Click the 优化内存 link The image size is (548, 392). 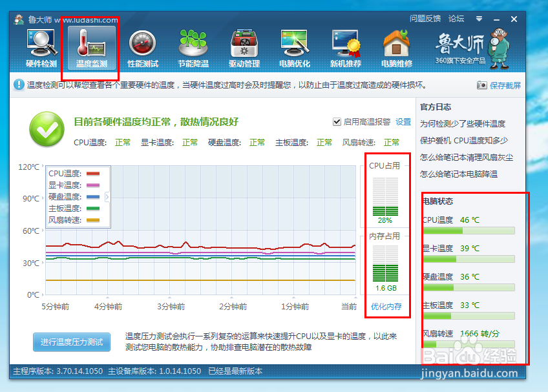pyautogui.click(x=386, y=306)
